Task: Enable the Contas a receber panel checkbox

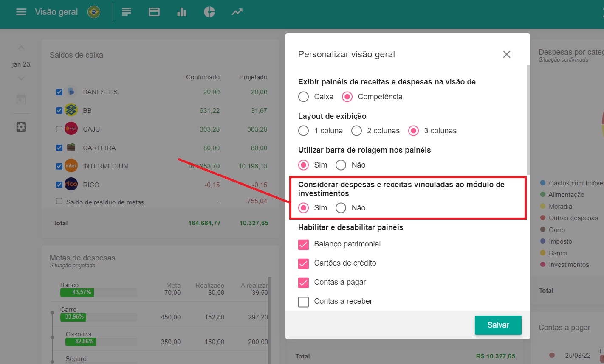Action: tap(304, 302)
